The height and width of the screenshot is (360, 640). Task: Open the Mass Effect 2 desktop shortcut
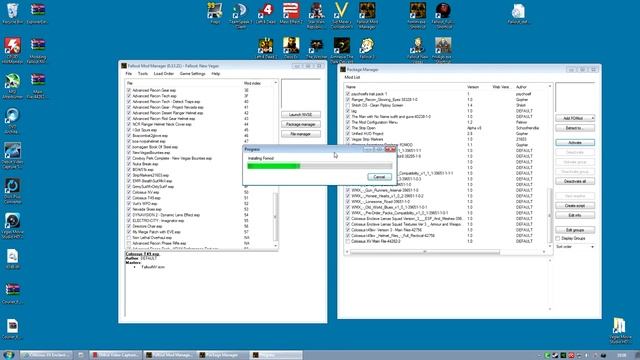click(x=291, y=13)
